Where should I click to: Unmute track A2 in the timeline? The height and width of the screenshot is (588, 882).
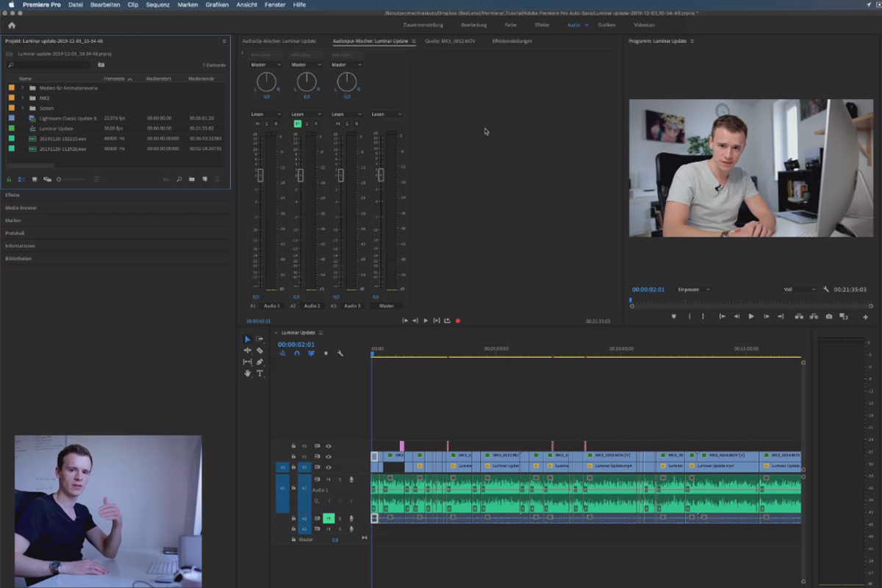[x=329, y=518]
